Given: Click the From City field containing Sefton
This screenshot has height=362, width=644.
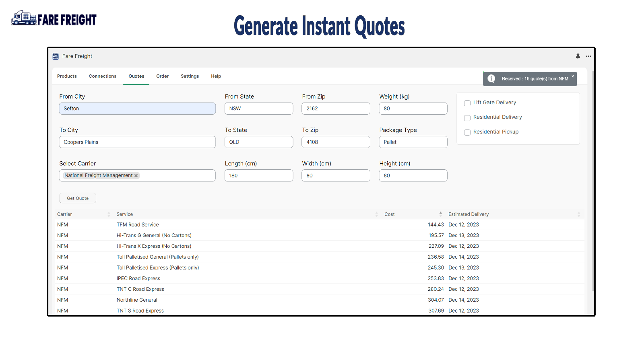Looking at the screenshot, I should pos(137,109).
